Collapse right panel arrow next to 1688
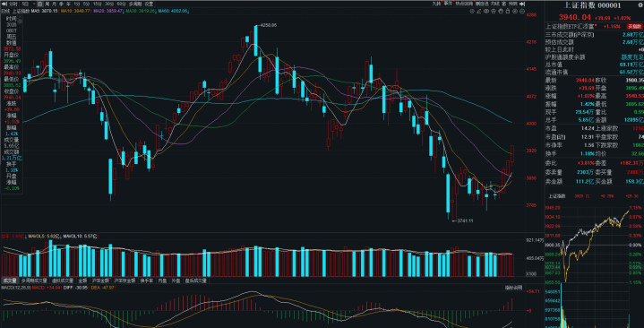The image size is (644, 328). coord(522,4)
